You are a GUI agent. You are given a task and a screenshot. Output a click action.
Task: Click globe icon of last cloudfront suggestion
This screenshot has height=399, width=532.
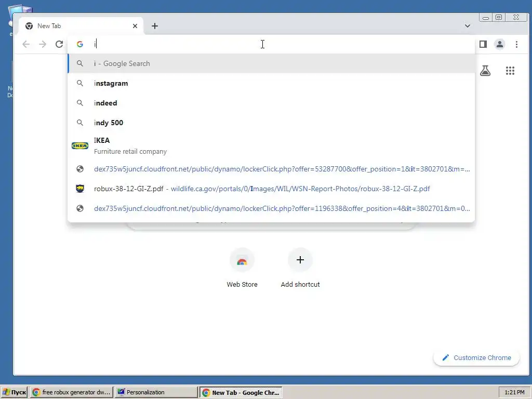[80, 208]
